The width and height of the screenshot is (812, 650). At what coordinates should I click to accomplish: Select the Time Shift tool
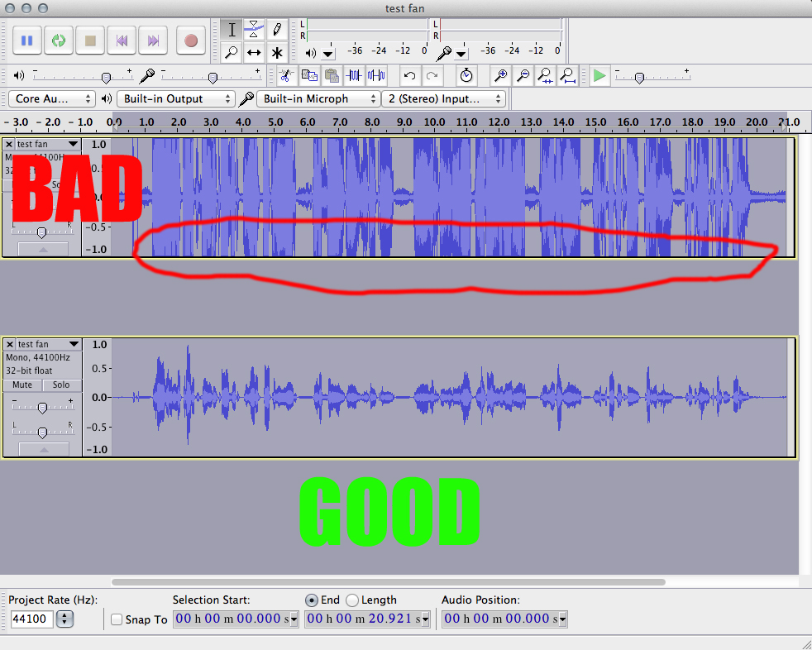(254, 52)
